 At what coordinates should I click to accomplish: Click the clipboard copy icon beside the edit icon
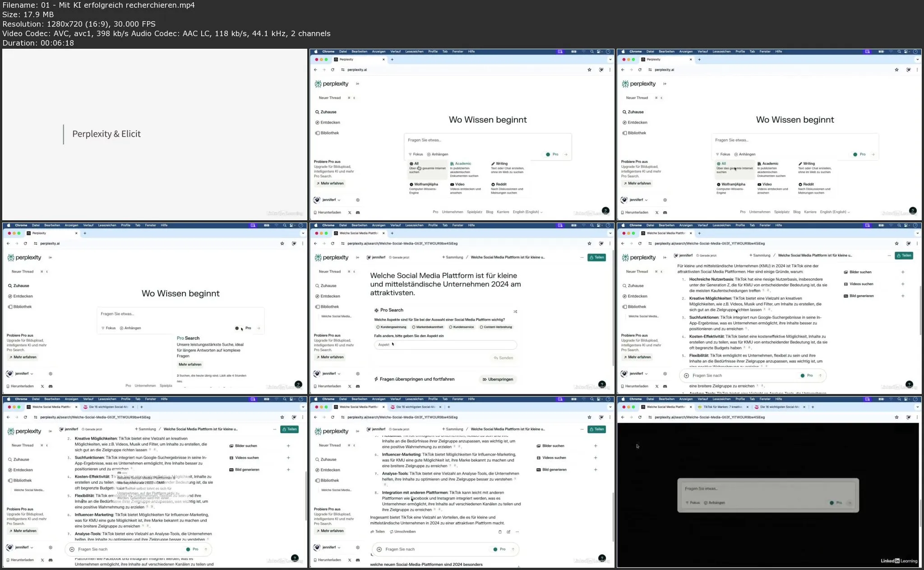500,532
